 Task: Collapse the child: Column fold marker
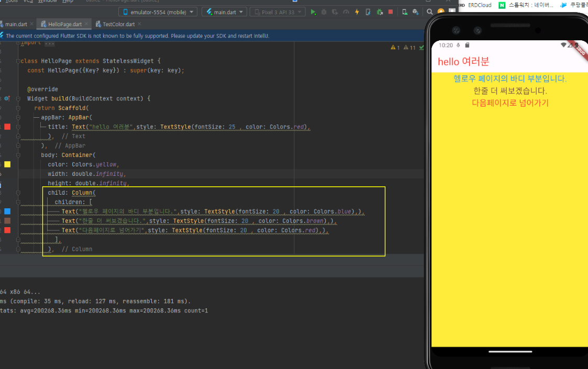(x=18, y=193)
